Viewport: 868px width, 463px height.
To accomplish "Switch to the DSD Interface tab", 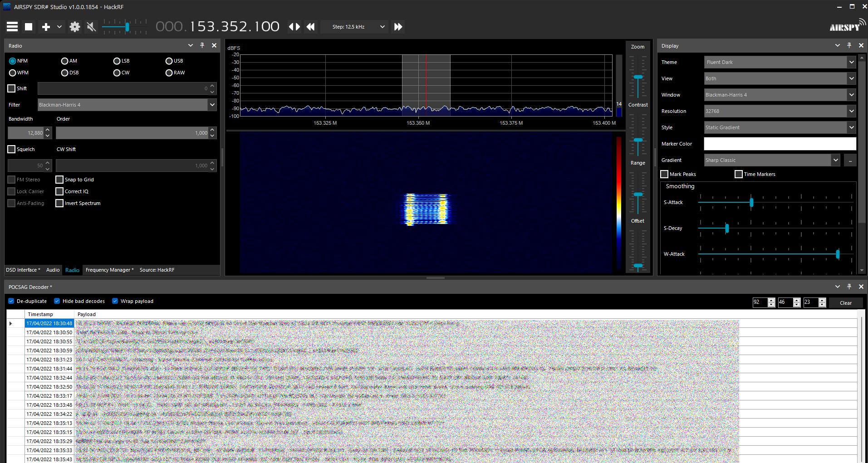I will tap(23, 270).
